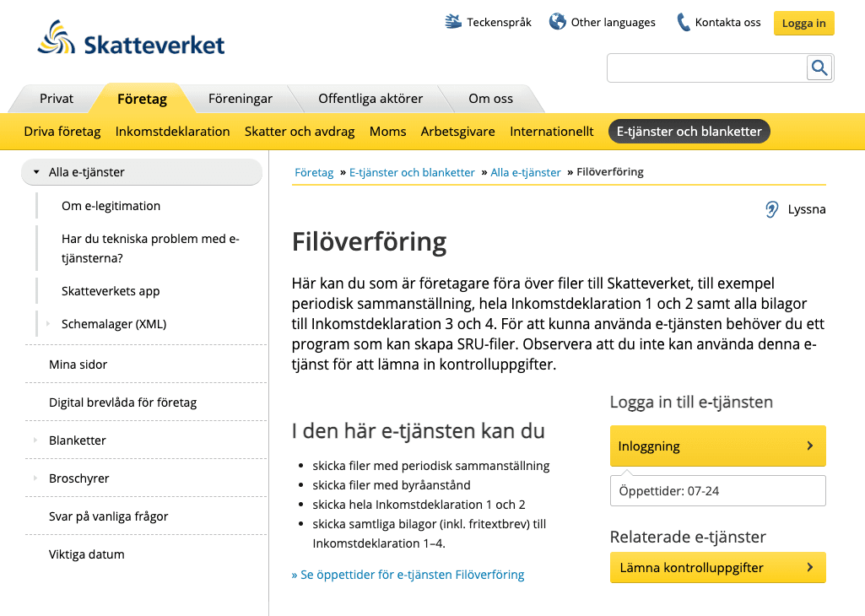
Task: Click the Other languages globe icon
Action: tap(556, 21)
